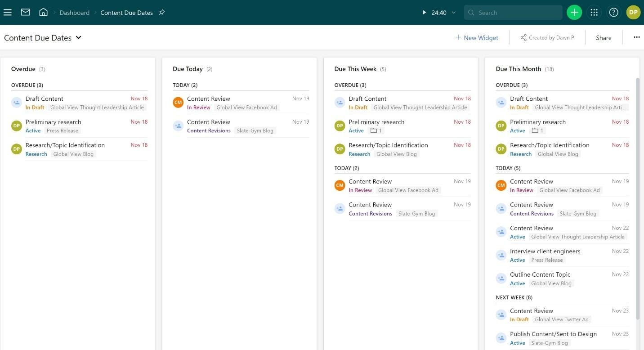Click Created by Dawn P

(547, 38)
